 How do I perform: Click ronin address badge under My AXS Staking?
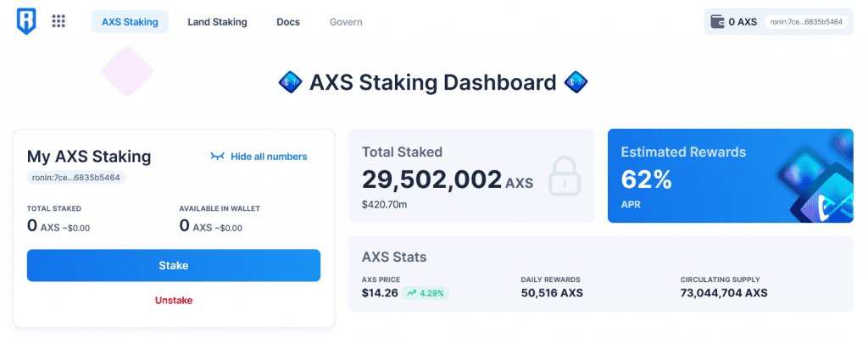pyautogui.click(x=76, y=178)
